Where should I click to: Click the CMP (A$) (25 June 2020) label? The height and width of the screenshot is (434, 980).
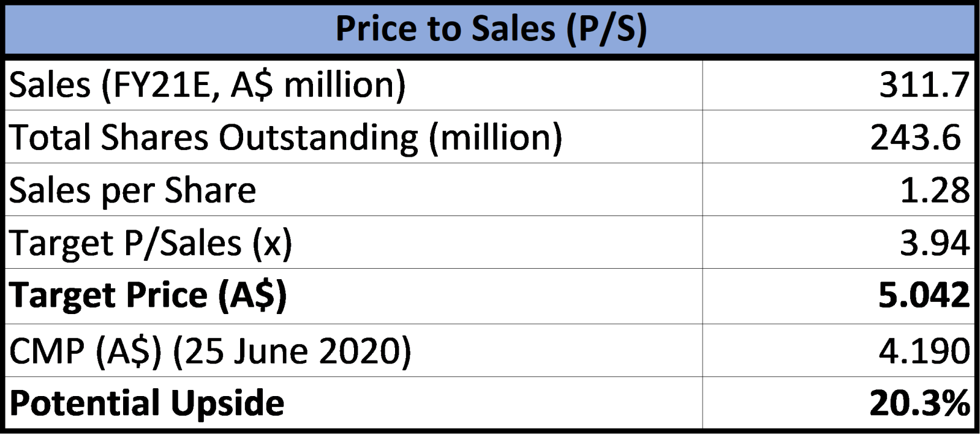[x=210, y=351]
